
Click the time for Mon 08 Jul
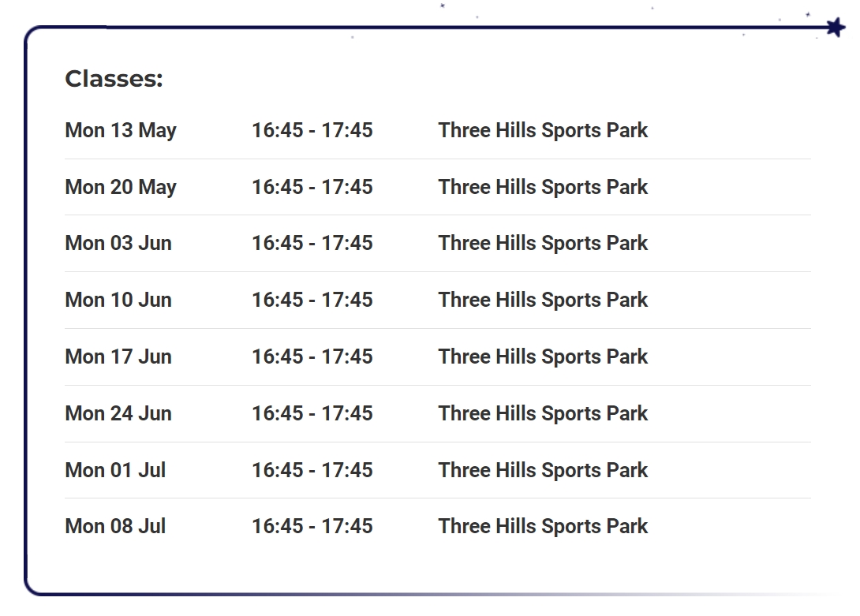tap(312, 526)
